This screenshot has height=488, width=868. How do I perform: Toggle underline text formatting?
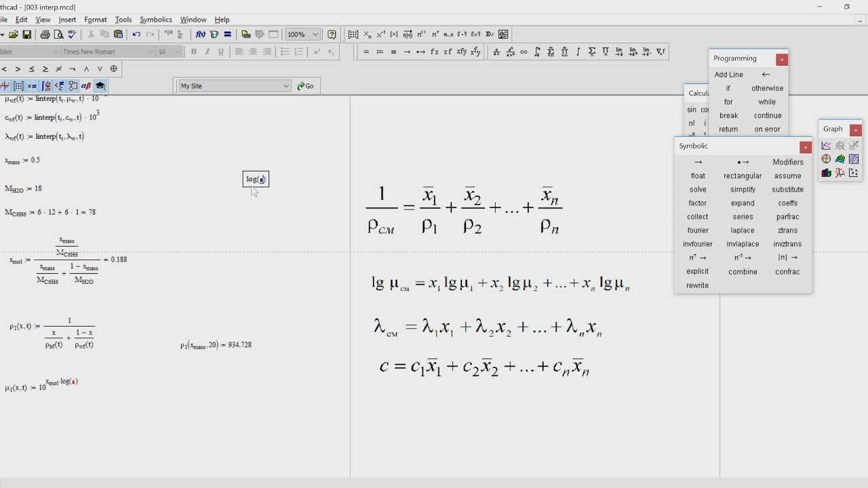(x=220, y=52)
